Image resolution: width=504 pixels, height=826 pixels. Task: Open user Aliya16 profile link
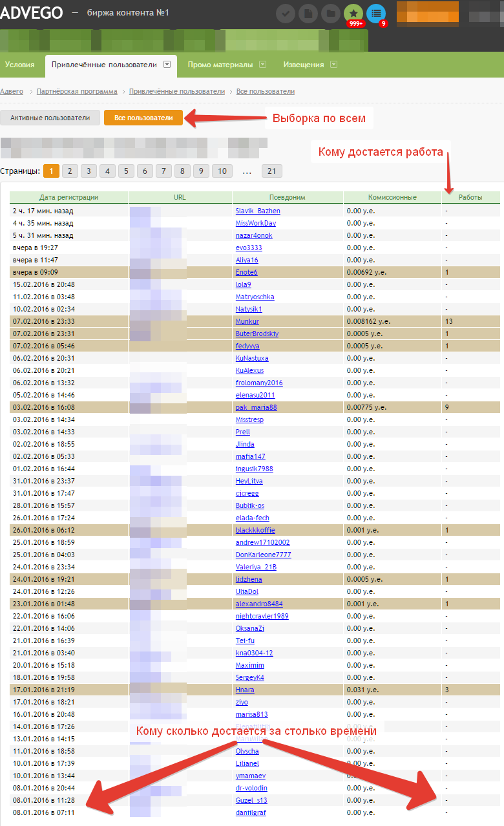click(247, 260)
